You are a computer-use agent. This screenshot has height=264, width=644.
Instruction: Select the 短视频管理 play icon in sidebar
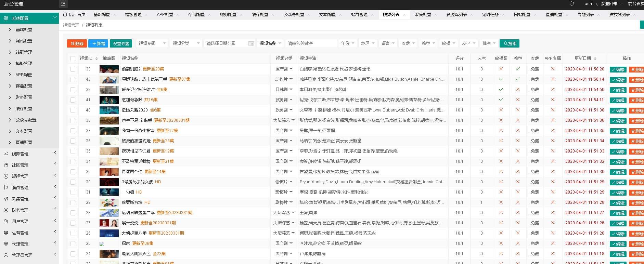[6, 176]
